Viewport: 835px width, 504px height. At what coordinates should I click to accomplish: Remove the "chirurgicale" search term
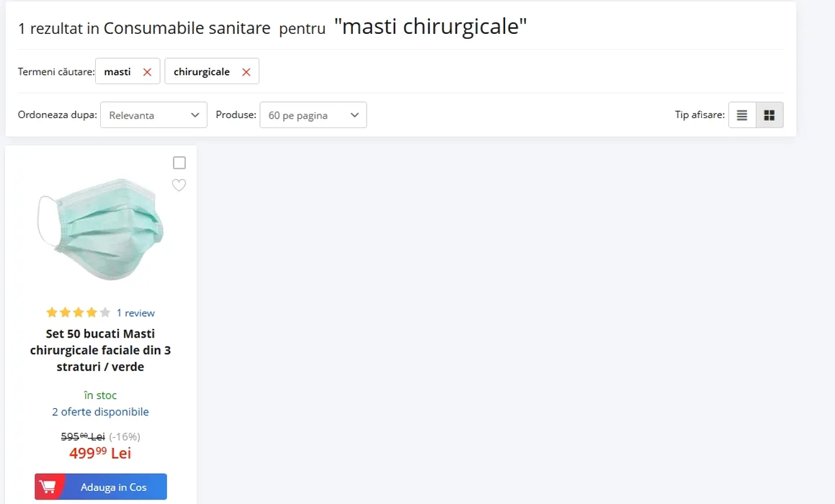pos(246,72)
